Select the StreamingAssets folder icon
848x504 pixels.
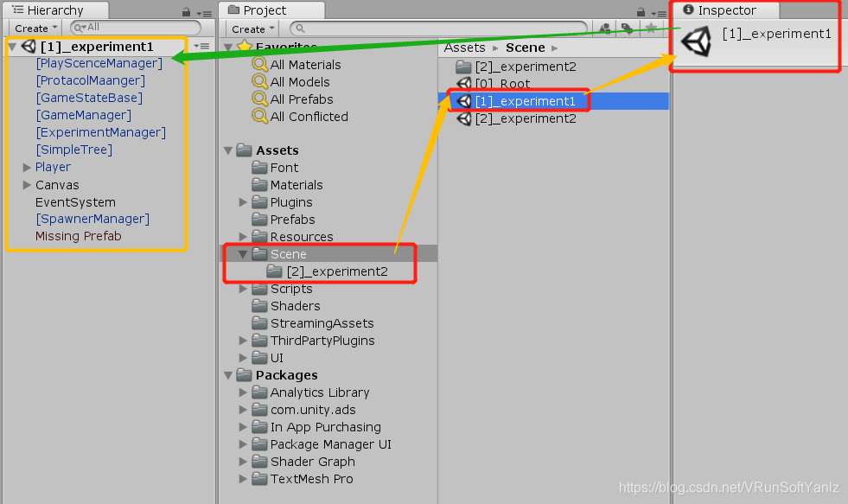pos(259,323)
